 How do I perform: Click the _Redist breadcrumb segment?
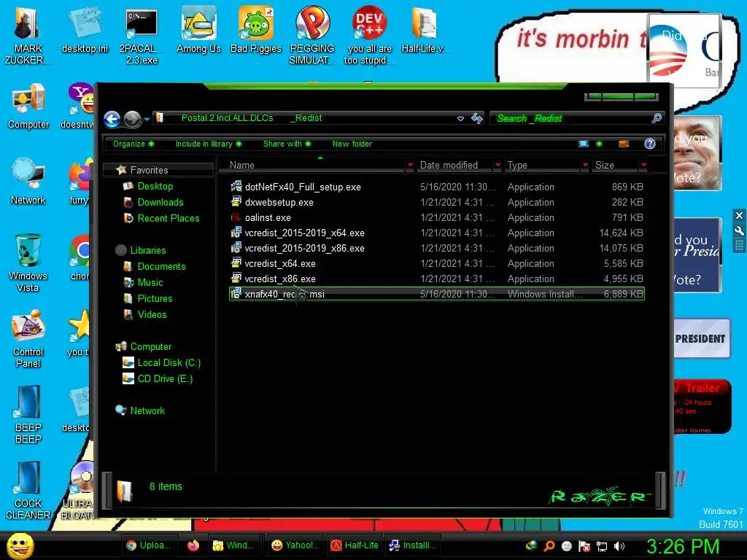coord(306,118)
